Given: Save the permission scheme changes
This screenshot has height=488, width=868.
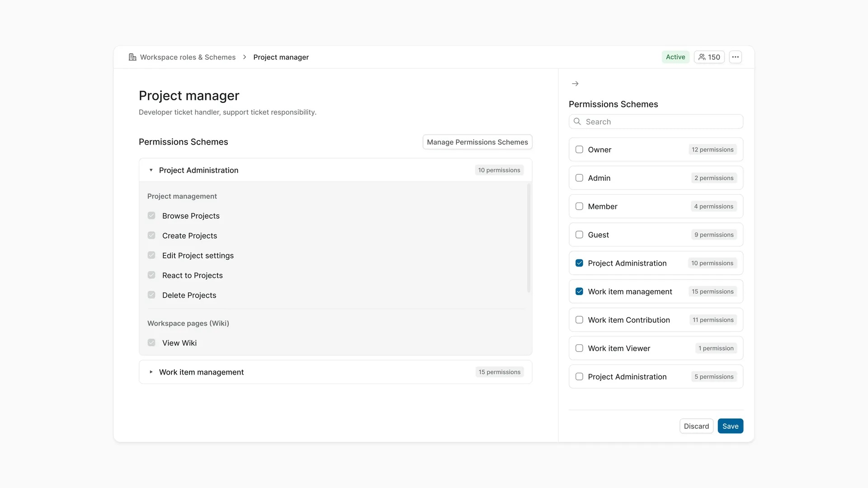Looking at the screenshot, I should (x=730, y=426).
